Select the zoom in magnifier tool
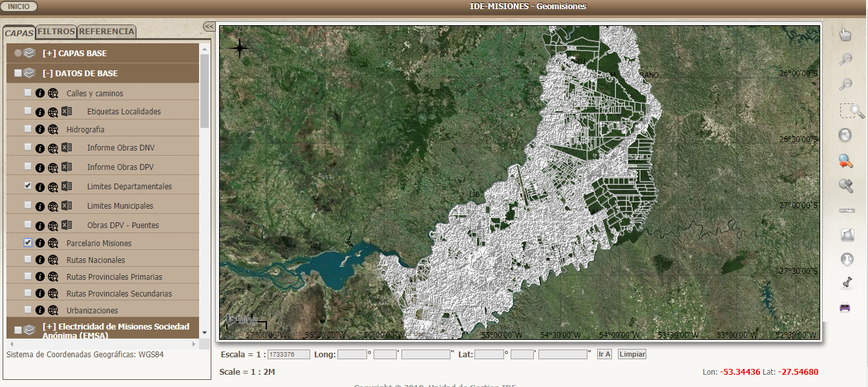Viewport: 868px width, 387px height. pos(845,60)
